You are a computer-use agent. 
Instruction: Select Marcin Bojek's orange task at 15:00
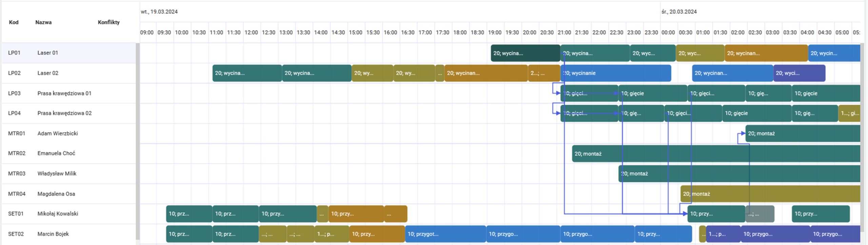377,234
